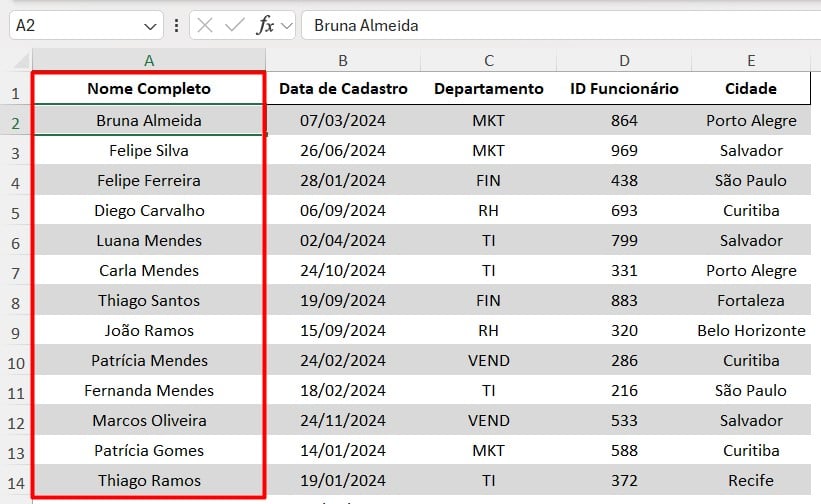821x504 pixels.
Task: Select column A header
Action: pyautogui.click(x=149, y=60)
